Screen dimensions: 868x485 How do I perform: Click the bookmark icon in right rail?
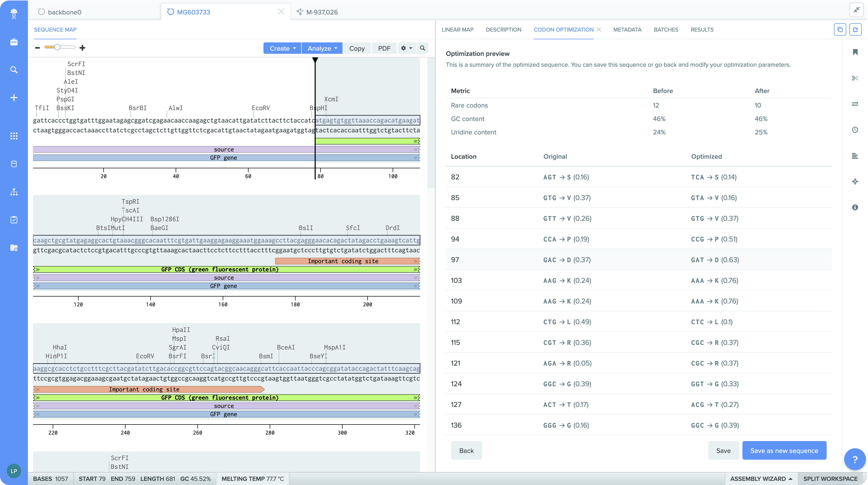tap(855, 52)
